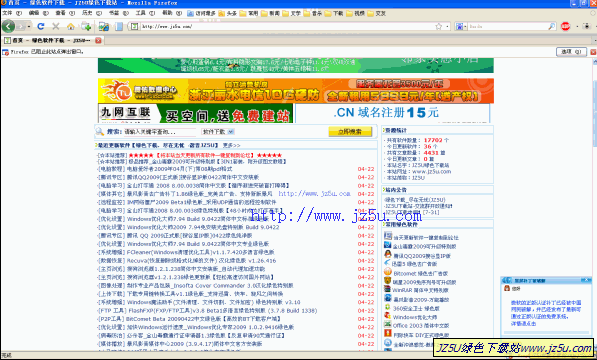Open the 下载 bookmarks toolbar folder
This screenshot has width=597, height=360.
coord(334,13)
